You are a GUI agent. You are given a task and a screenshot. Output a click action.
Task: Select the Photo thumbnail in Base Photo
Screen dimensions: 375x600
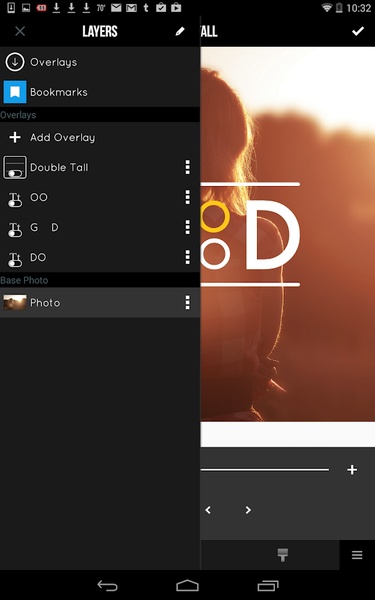pos(15,302)
